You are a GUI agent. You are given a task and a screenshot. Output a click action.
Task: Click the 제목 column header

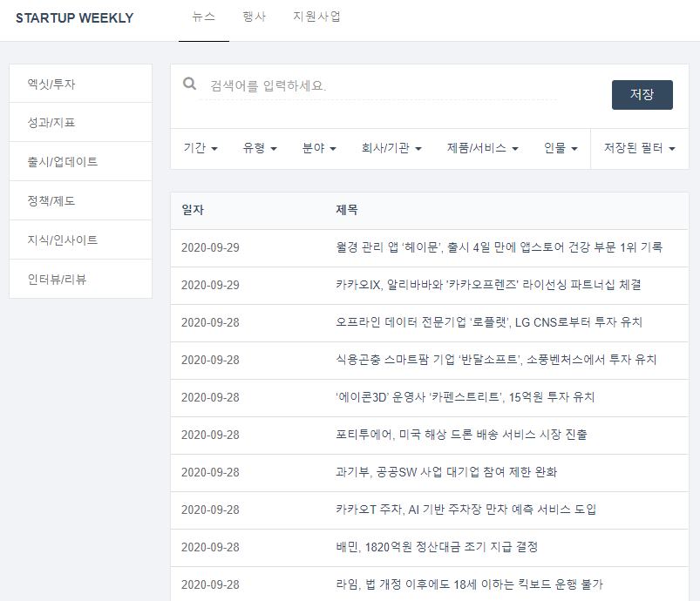point(347,210)
